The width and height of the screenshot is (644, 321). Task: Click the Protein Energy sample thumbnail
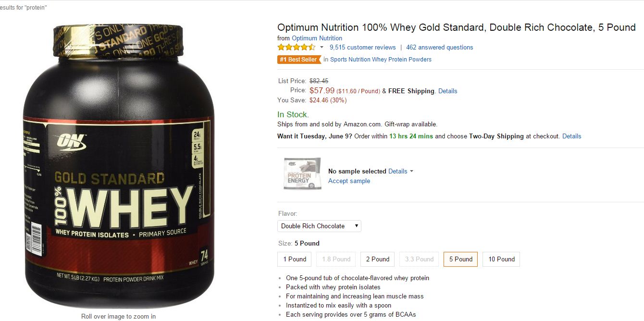point(302,173)
